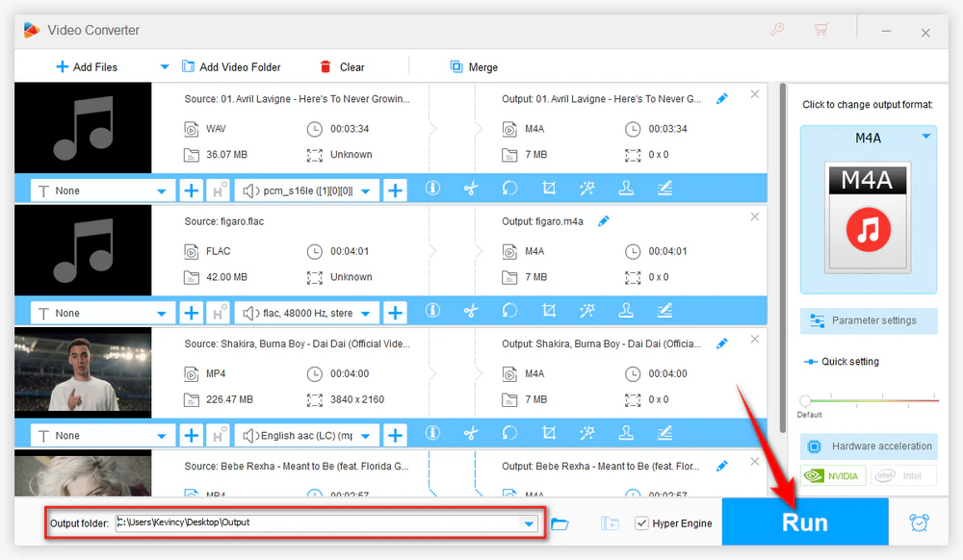Select Merge in the top toolbar
This screenshot has width=963, height=560.
pyautogui.click(x=474, y=66)
